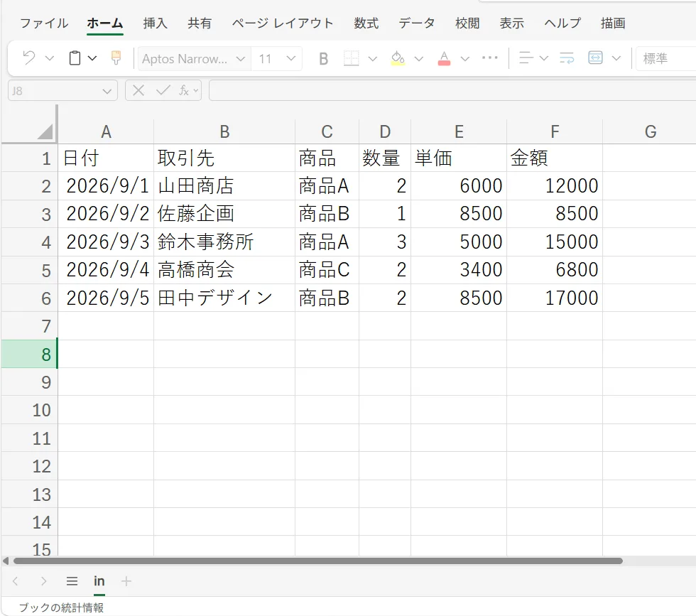This screenshot has height=616, width=696.
Task: Click the previous sheet arrow
Action: [16, 581]
